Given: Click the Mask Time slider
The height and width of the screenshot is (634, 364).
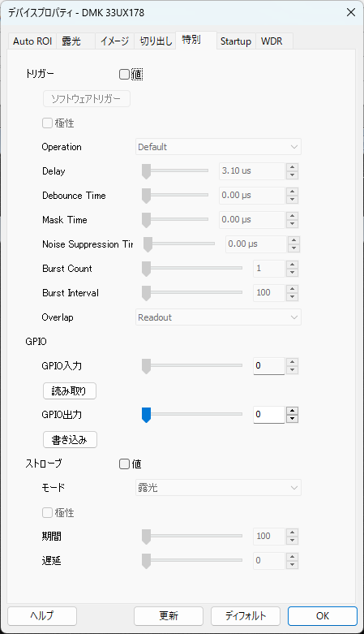Looking at the screenshot, I should 175,219.
